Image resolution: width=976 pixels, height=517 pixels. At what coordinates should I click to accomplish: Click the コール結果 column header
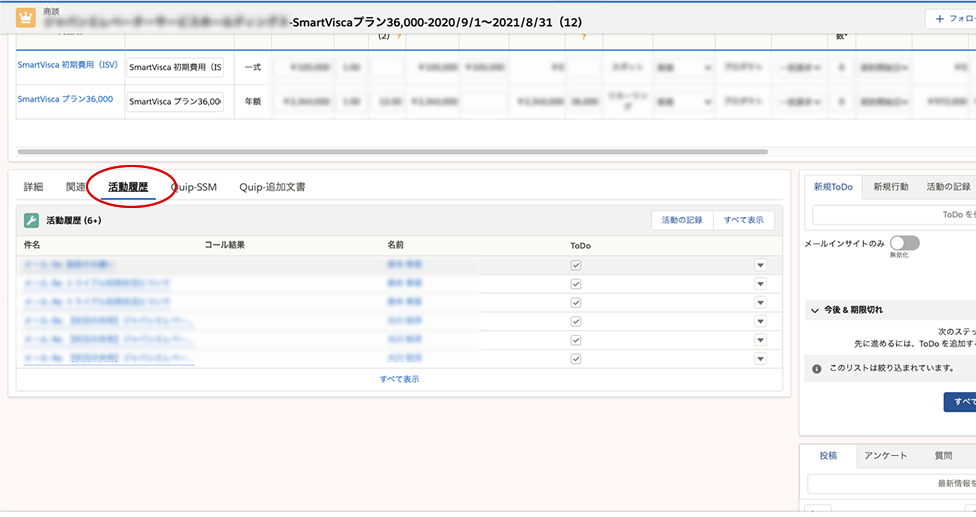(x=225, y=245)
